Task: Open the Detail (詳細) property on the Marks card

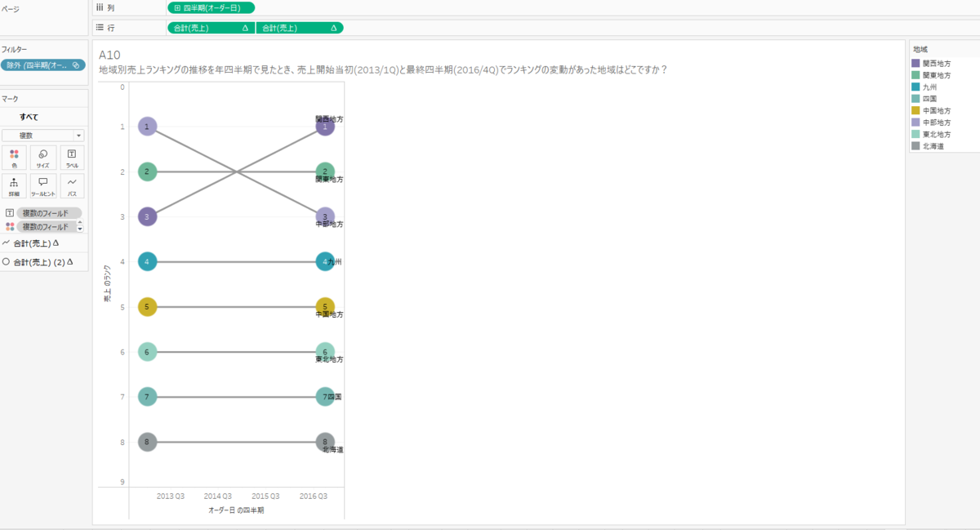Action: [14, 185]
